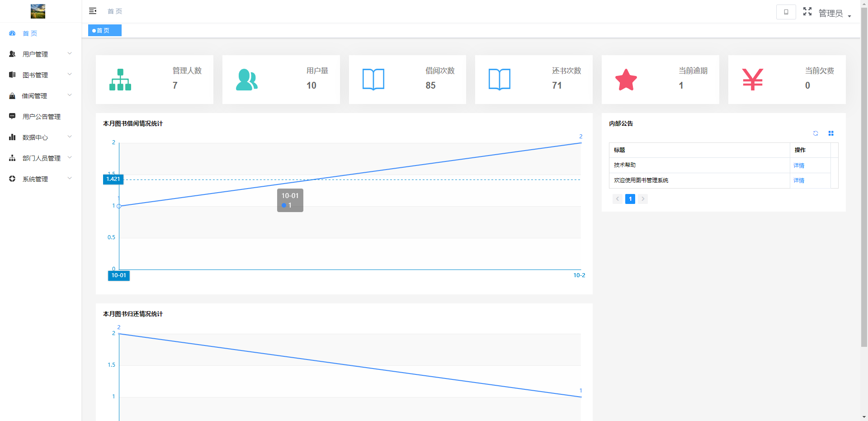The width and height of the screenshot is (868, 421).
Task: Click the 当前欠费 yen icon
Action: point(752,80)
